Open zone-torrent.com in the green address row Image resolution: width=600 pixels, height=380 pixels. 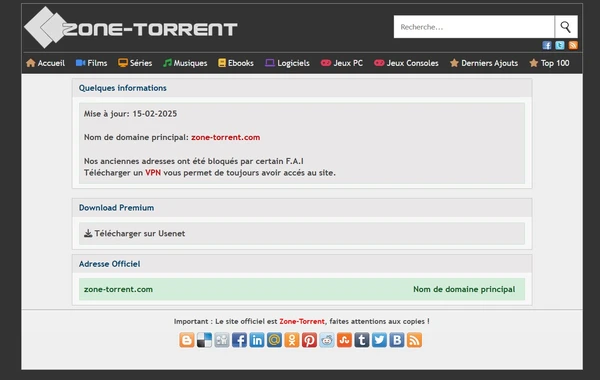coord(118,289)
